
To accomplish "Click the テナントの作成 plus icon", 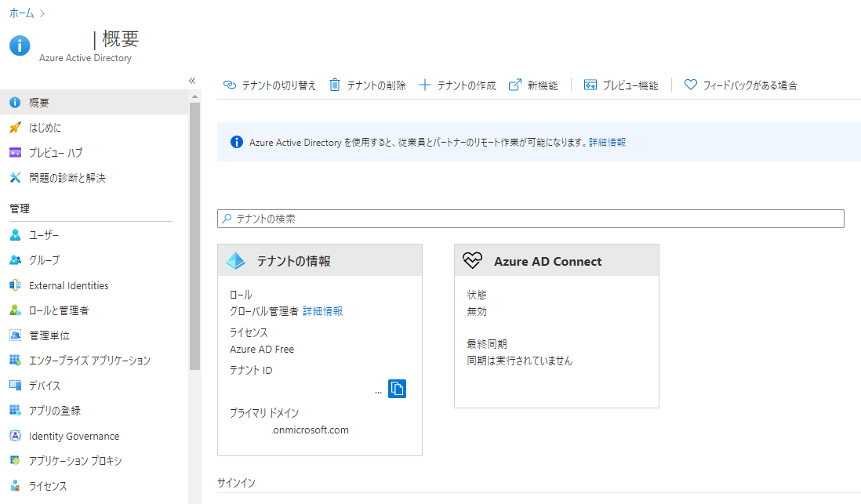I will [424, 85].
